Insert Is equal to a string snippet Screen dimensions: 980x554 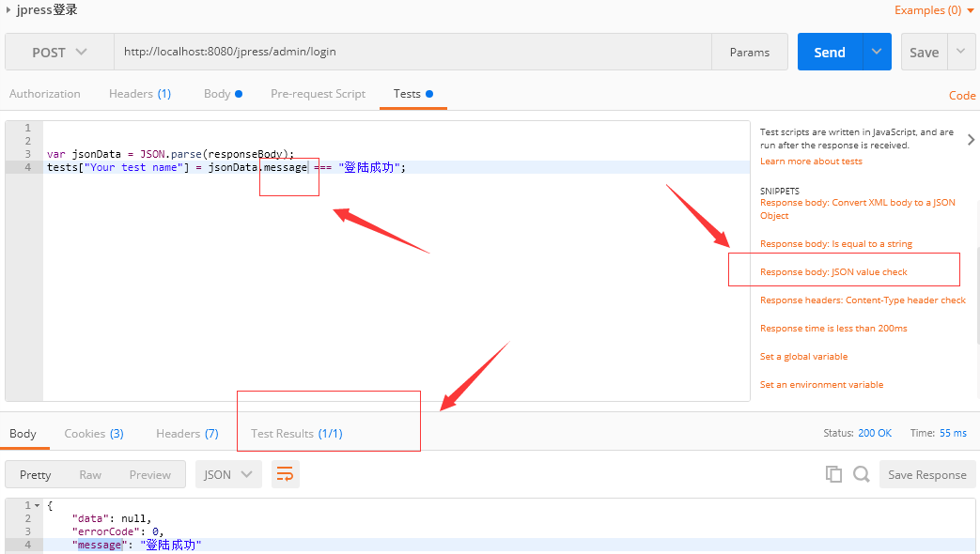pos(835,243)
